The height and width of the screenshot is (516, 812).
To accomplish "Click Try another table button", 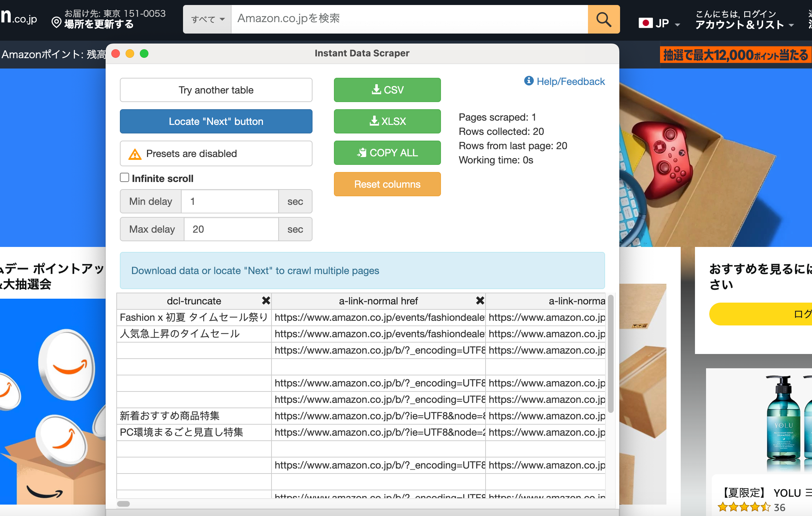I will coord(216,90).
